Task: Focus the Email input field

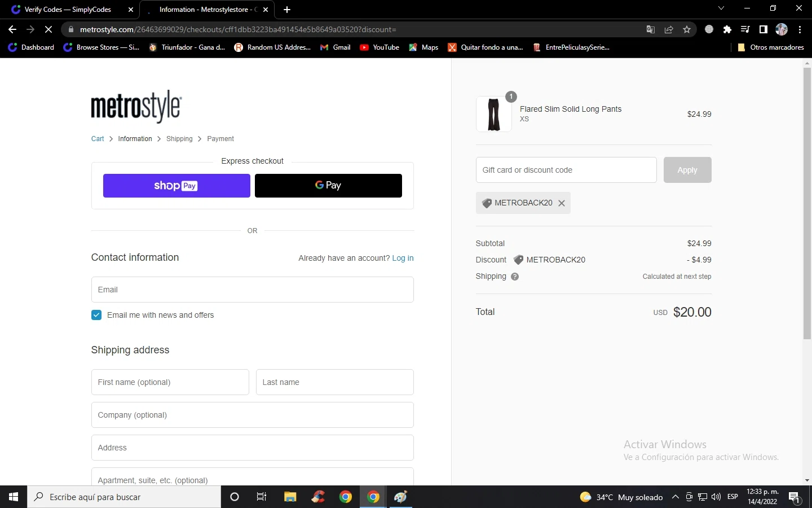Action: [x=253, y=290]
